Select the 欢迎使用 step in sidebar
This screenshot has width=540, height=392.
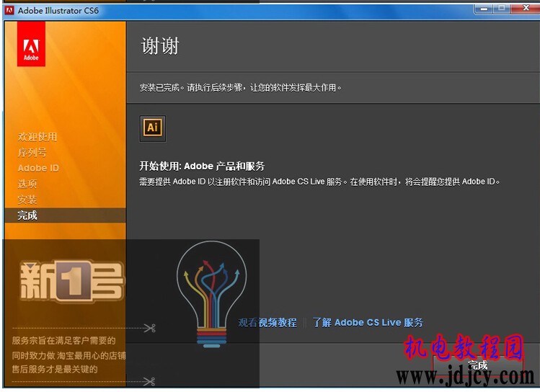(x=37, y=137)
